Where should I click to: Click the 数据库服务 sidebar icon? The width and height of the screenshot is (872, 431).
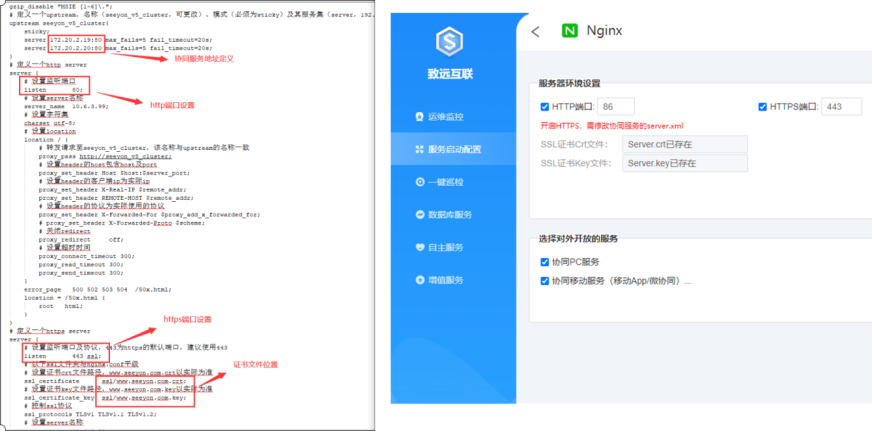[x=420, y=215]
